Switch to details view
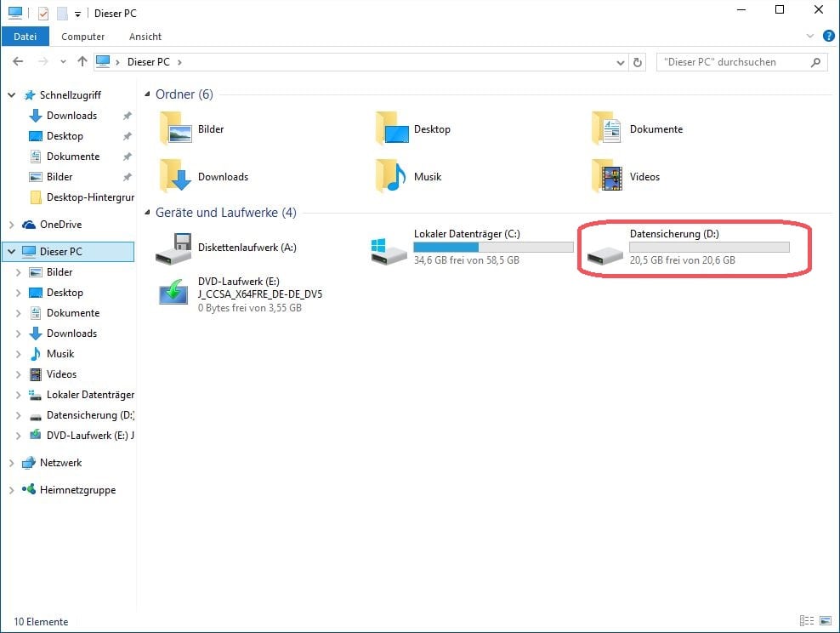This screenshot has height=633, width=840. (807, 621)
